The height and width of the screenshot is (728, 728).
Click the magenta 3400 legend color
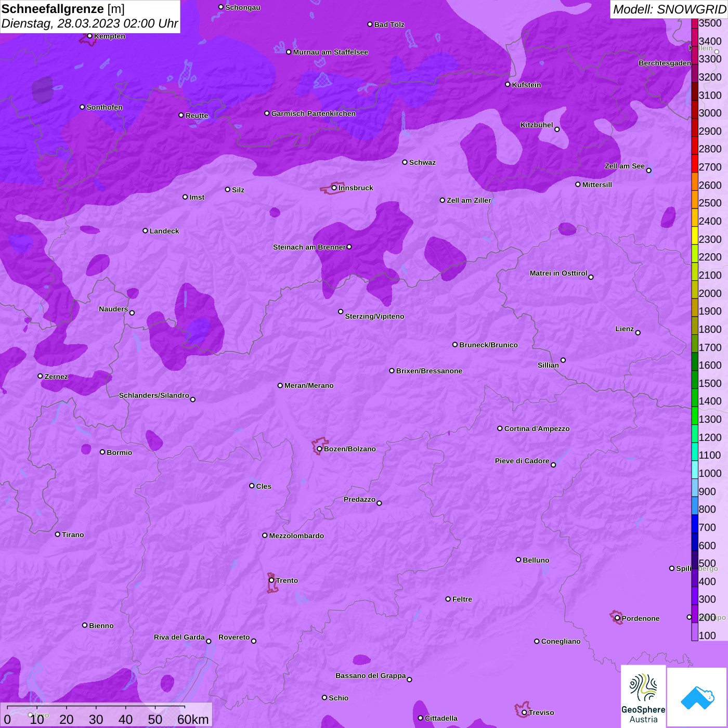coord(695,37)
